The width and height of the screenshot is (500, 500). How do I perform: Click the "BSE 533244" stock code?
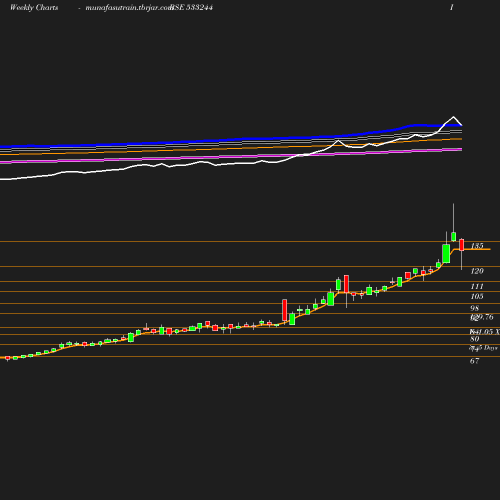click(192, 7)
